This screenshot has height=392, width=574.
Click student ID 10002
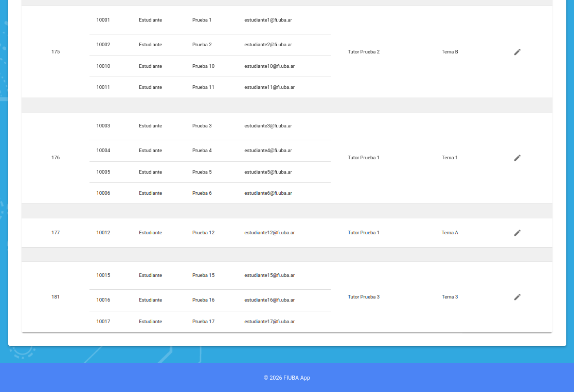click(x=103, y=45)
